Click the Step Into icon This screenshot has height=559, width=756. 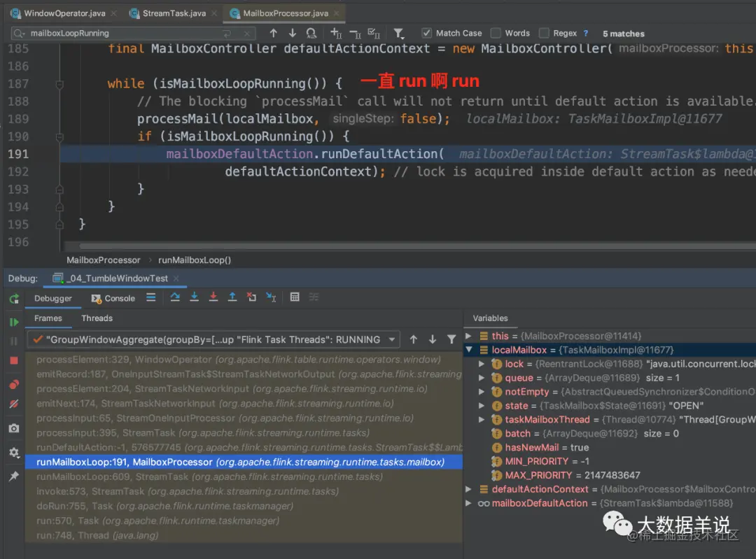pos(195,297)
